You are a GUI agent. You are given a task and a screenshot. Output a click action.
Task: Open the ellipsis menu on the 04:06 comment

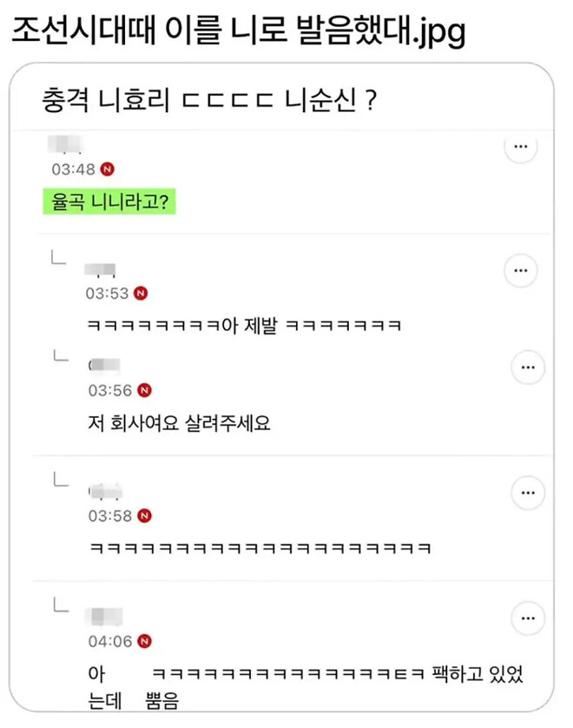(x=528, y=619)
